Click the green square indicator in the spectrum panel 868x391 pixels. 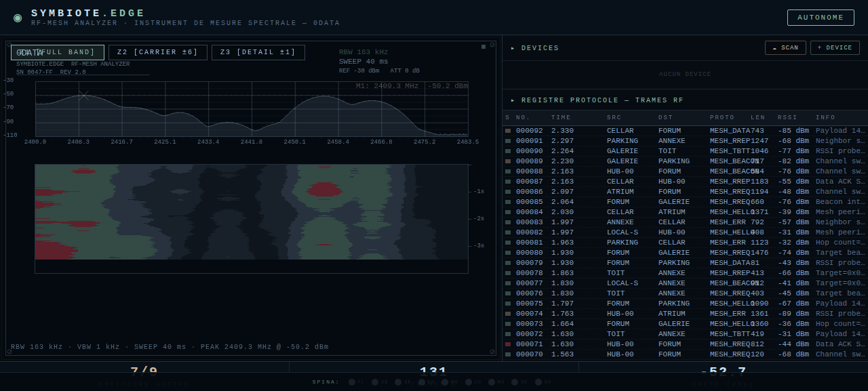[x=484, y=47]
